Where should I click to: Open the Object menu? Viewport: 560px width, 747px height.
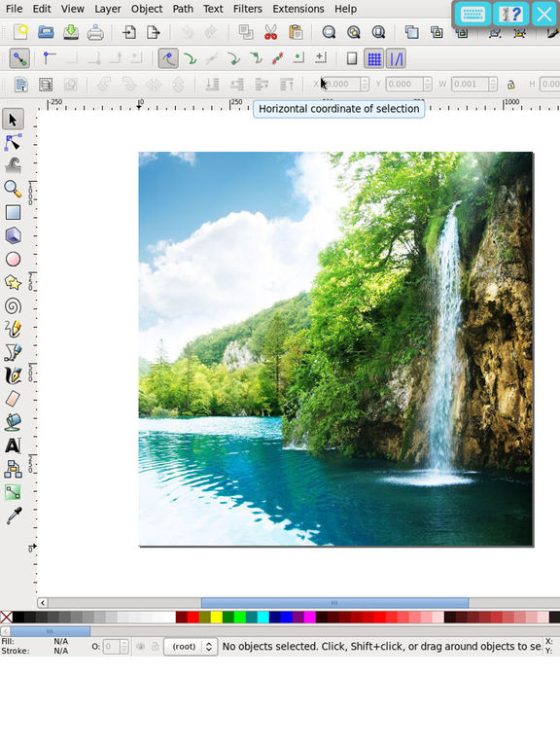147,9
